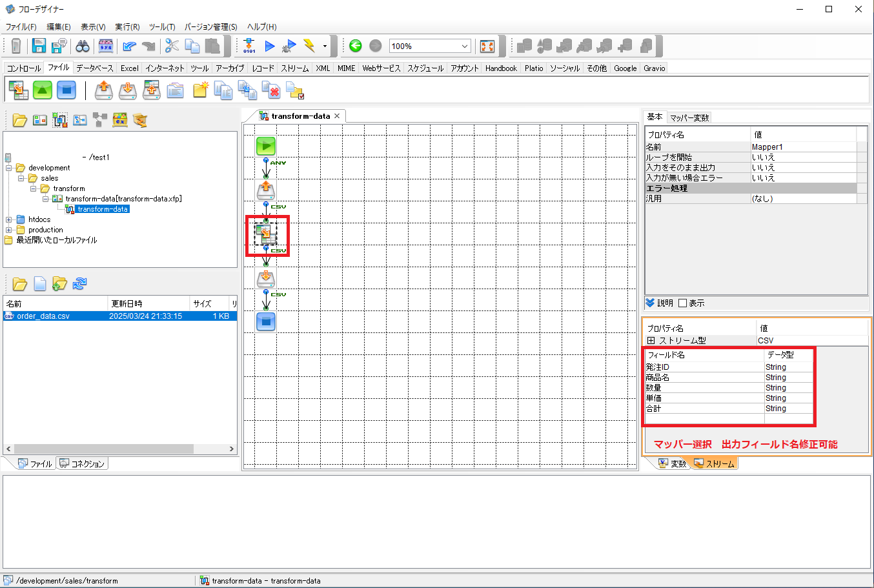Open the 実行(R) menu

pos(127,27)
